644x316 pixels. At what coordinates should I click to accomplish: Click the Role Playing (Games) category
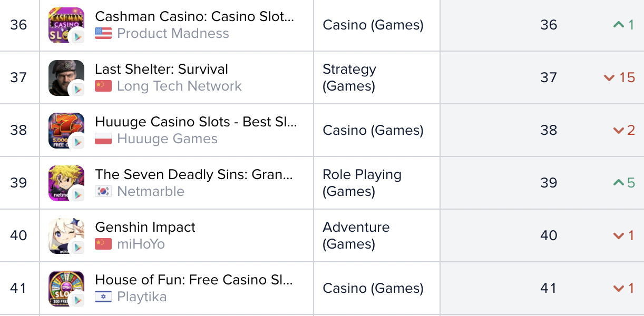click(x=362, y=183)
